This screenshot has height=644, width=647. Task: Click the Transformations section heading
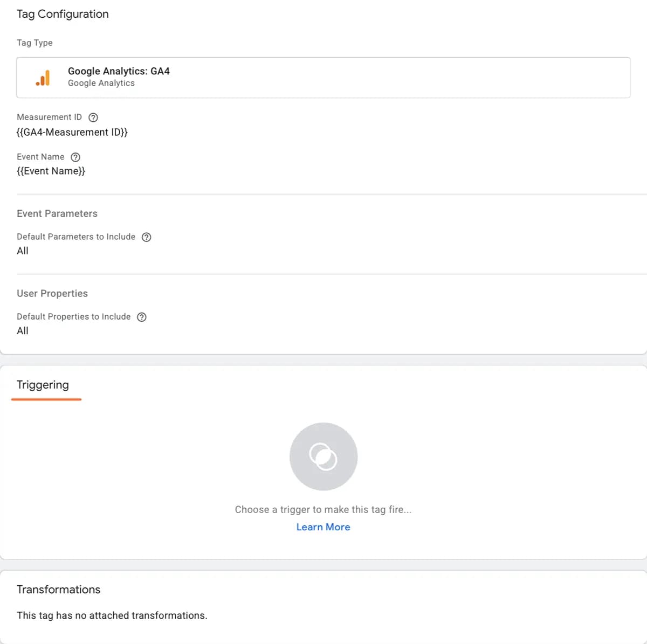point(59,590)
